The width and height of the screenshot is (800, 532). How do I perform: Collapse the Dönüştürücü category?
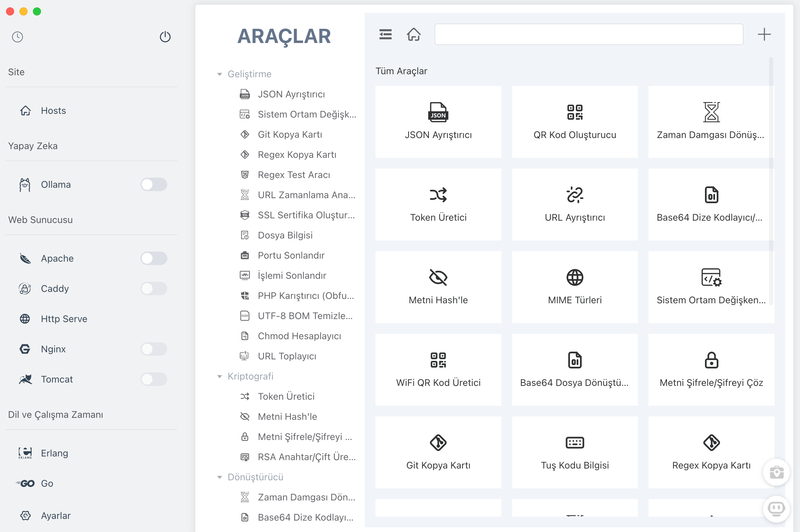220,477
